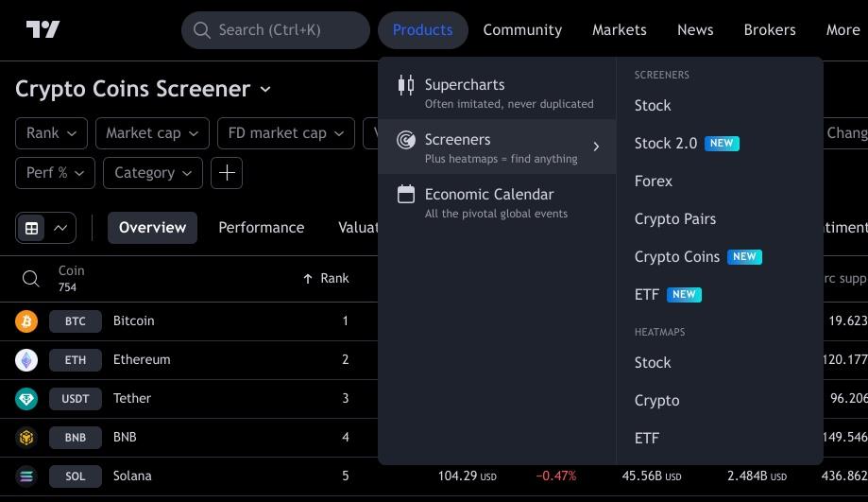The image size is (868, 502).
Task: Click the BNB ticker badge
Action: click(x=76, y=438)
